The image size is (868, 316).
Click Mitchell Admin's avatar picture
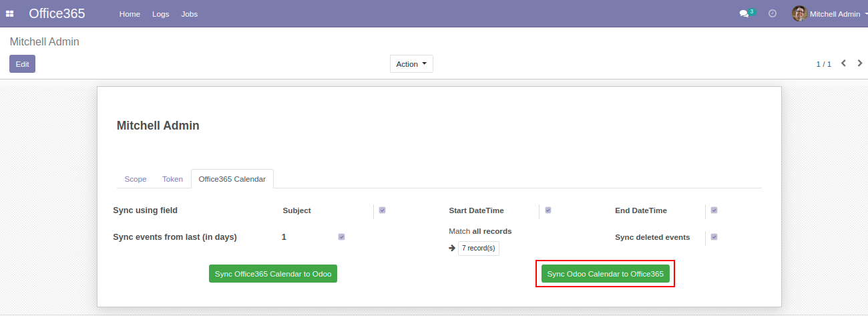(x=799, y=13)
